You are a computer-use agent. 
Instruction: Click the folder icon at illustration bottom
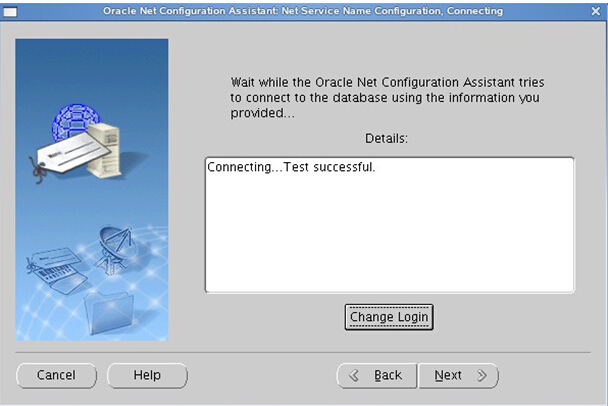[x=108, y=310]
